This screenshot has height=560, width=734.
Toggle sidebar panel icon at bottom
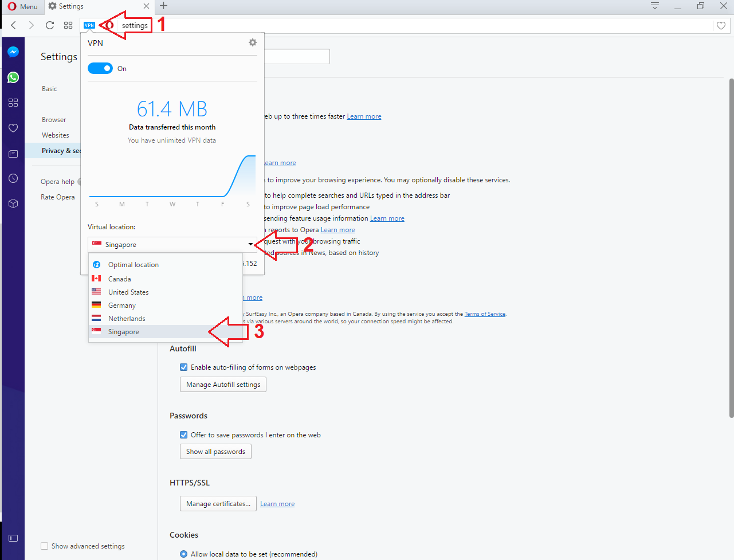click(13, 538)
